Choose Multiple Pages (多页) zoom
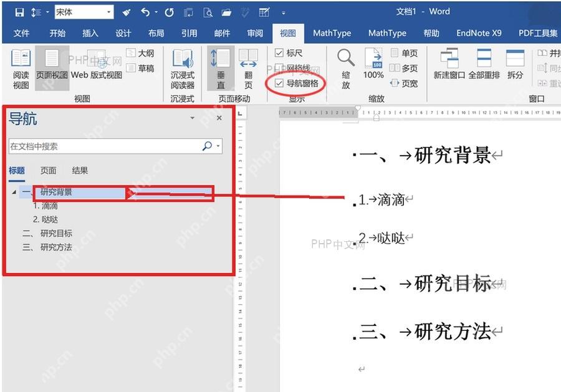The width and height of the screenshot is (561, 392). click(403, 67)
